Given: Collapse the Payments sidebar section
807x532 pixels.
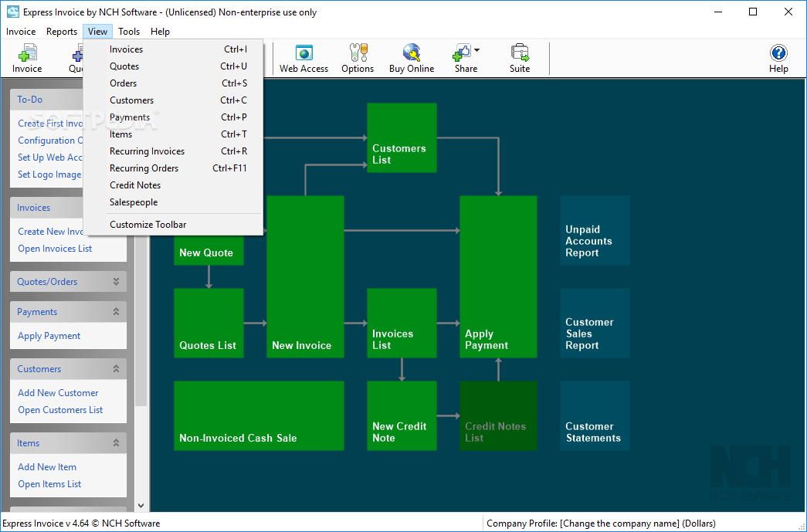Looking at the screenshot, I should point(117,312).
